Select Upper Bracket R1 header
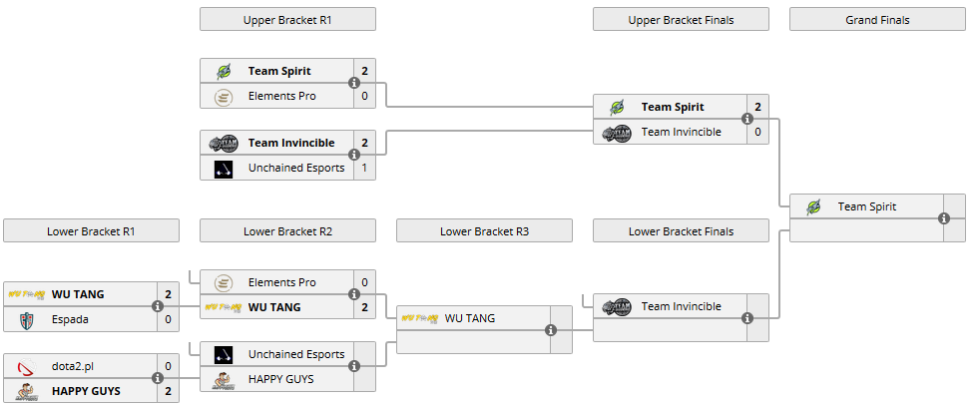This screenshot has width=980, height=406. coord(287,20)
